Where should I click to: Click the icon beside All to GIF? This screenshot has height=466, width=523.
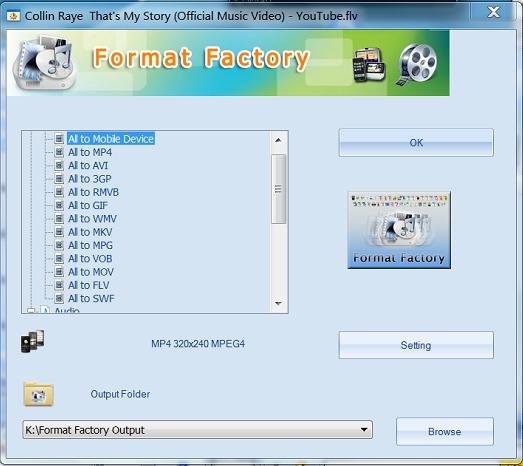pyautogui.click(x=59, y=205)
